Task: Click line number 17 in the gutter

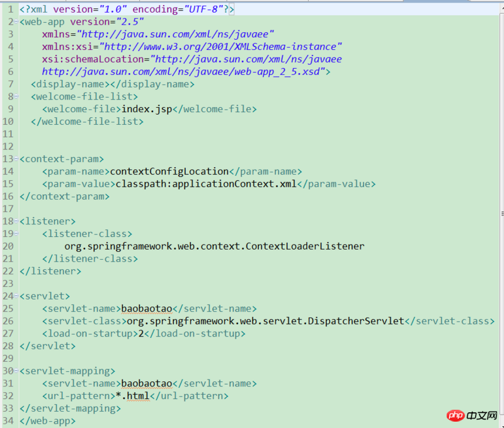Action: pyautogui.click(x=8, y=209)
